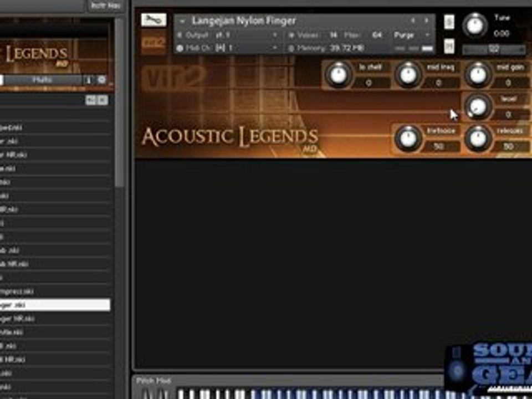532x399 pixels.
Task: Click the Mute button below the Solo button
Action: pyautogui.click(x=449, y=46)
